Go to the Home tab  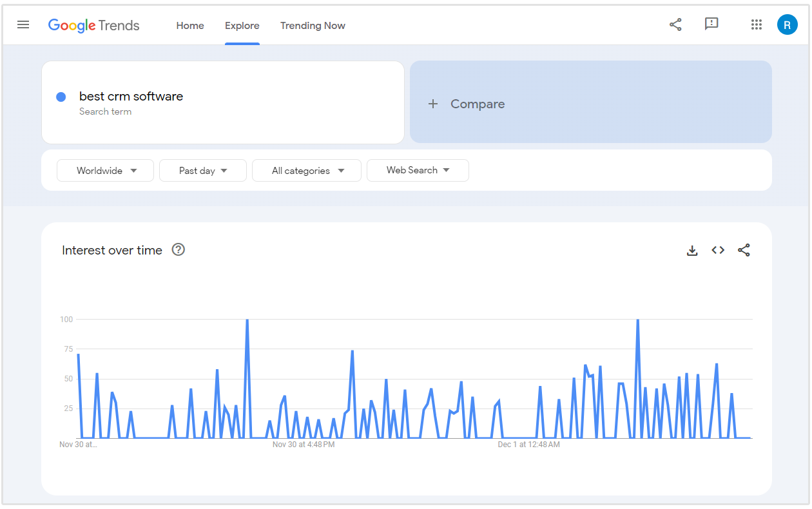(190, 26)
